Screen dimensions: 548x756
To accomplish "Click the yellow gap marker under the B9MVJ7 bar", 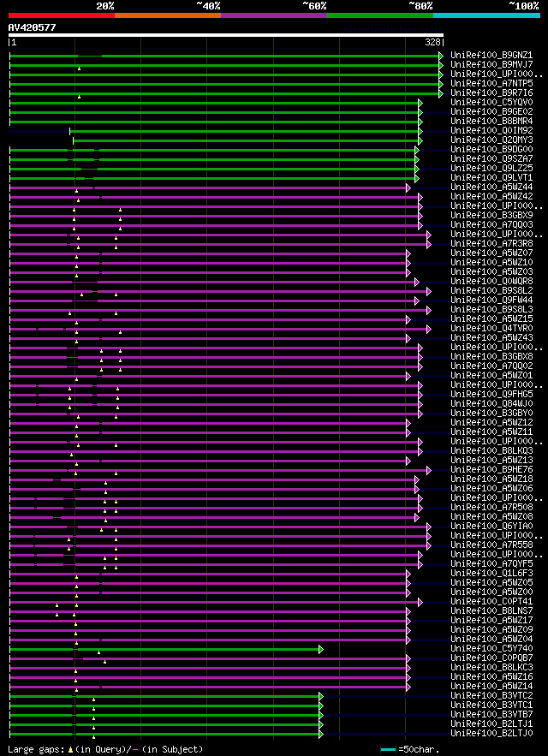I will point(79,69).
